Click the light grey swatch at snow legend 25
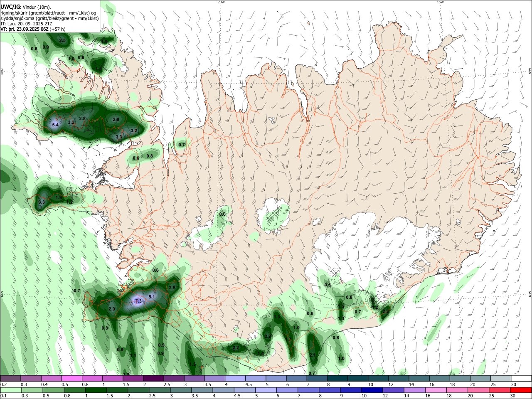 point(500,379)
